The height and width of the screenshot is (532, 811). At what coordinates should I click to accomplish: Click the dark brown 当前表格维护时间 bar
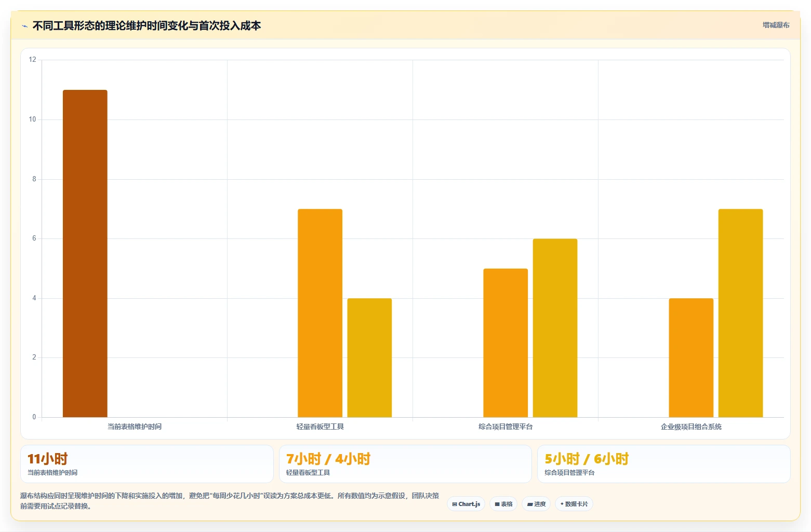[x=85, y=254]
